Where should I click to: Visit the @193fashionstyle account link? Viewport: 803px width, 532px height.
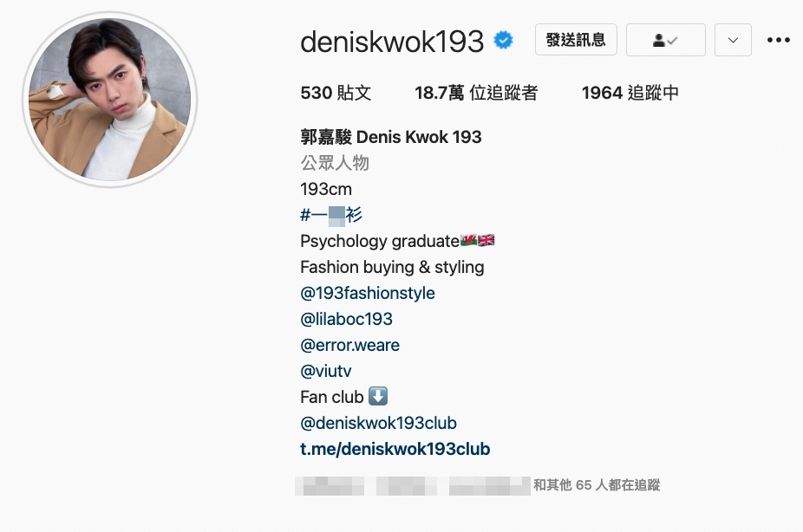[x=368, y=293]
